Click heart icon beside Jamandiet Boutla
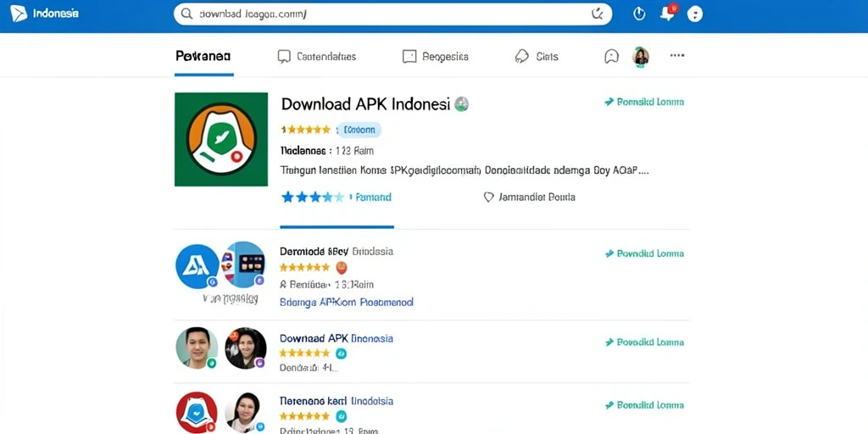The width and height of the screenshot is (868, 434). 488,197
